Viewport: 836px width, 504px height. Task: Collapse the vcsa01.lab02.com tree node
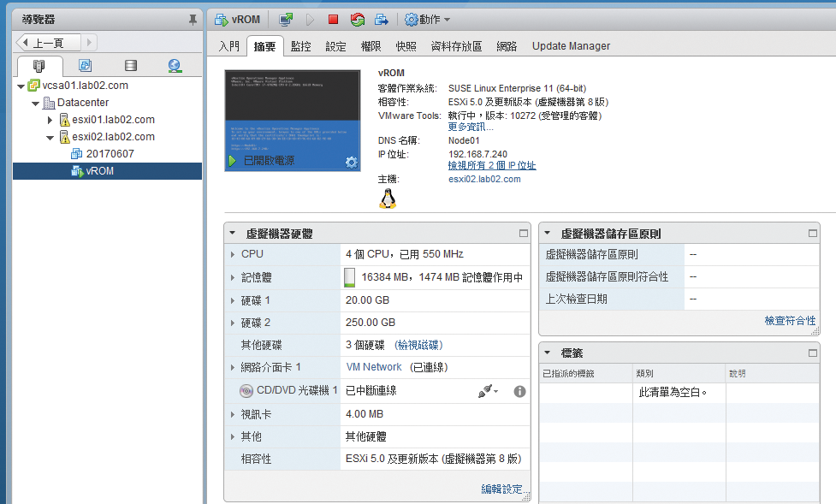point(21,86)
